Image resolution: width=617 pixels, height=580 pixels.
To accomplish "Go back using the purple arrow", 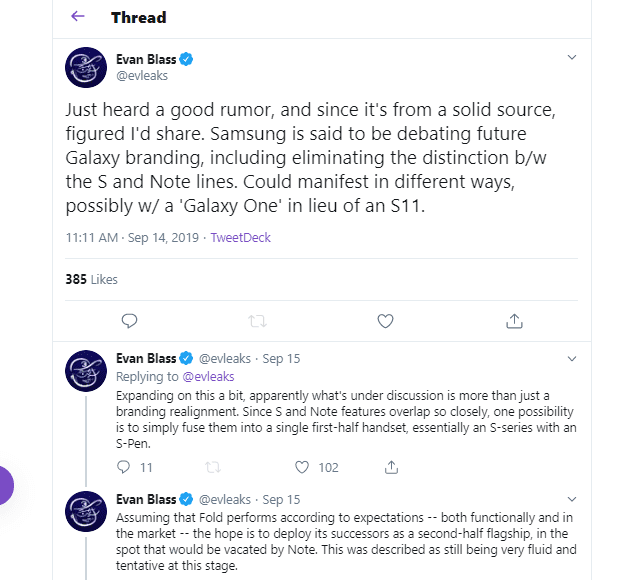I will 78,17.
